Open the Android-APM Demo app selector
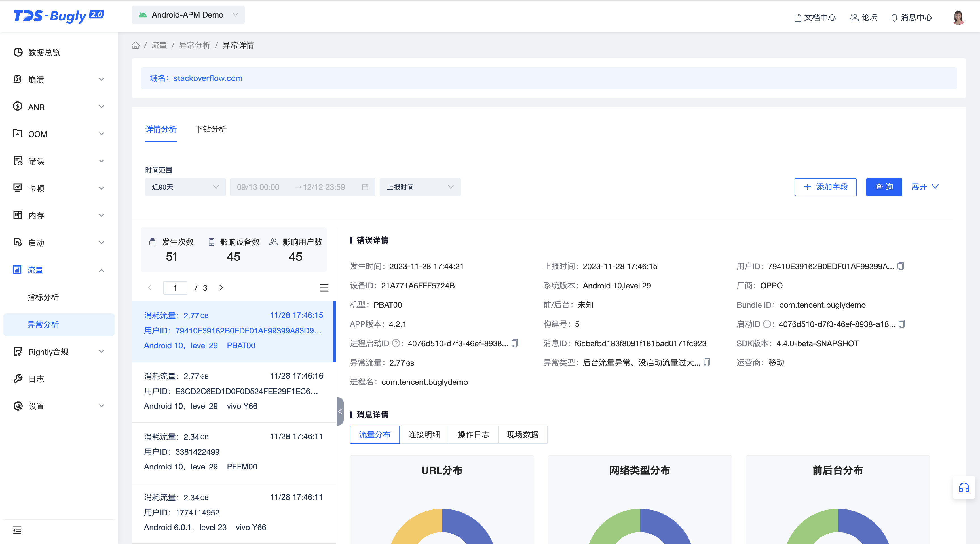Screen dimensions: 980x544 tap(188, 15)
